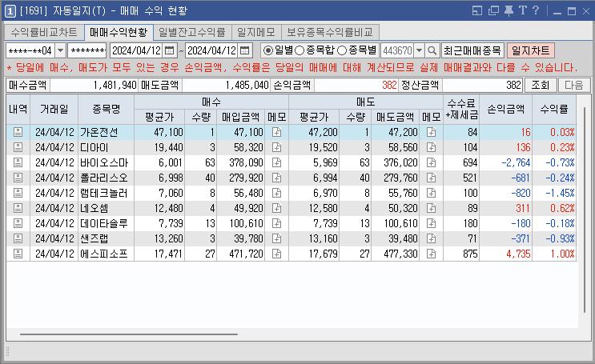Add sell memo for 램테크놀러

click(x=431, y=193)
